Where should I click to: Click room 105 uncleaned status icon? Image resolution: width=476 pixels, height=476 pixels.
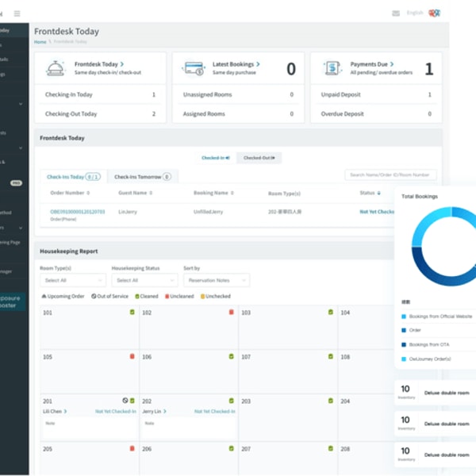click(132, 356)
